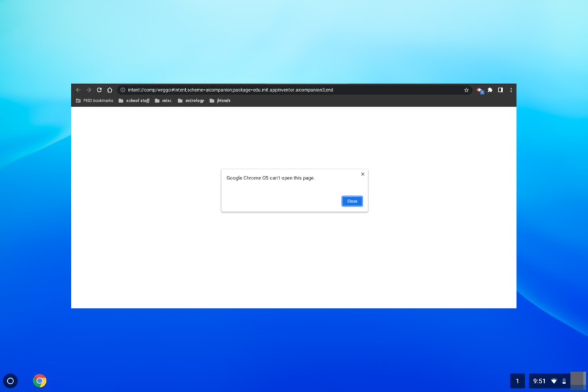The width and height of the screenshot is (588, 392).
Task: Open the extension icon with red badge
Action: click(480, 90)
